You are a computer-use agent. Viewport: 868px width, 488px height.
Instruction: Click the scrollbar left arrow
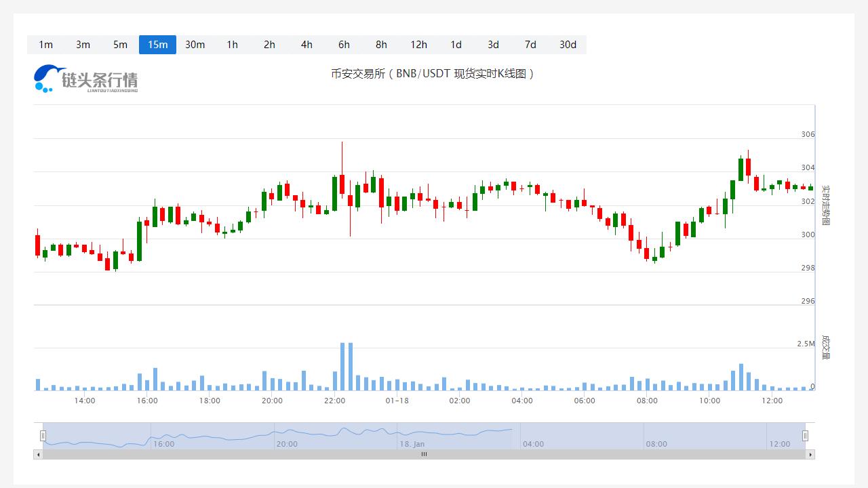coord(38,454)
